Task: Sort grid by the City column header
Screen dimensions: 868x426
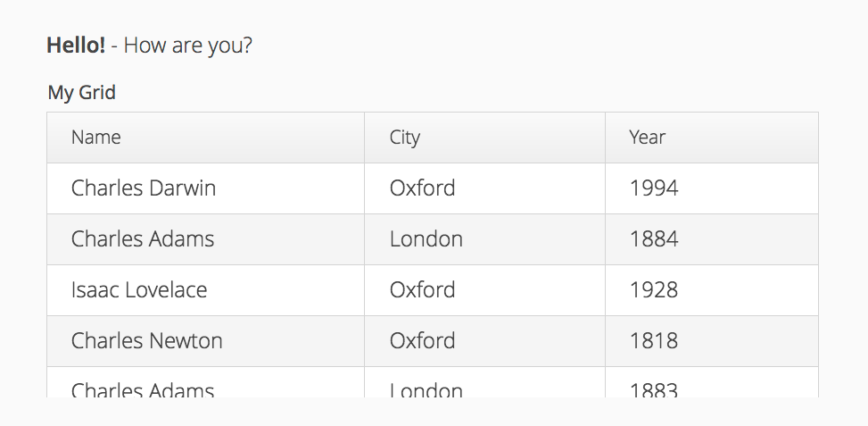Action: click(x=485, y=138)
